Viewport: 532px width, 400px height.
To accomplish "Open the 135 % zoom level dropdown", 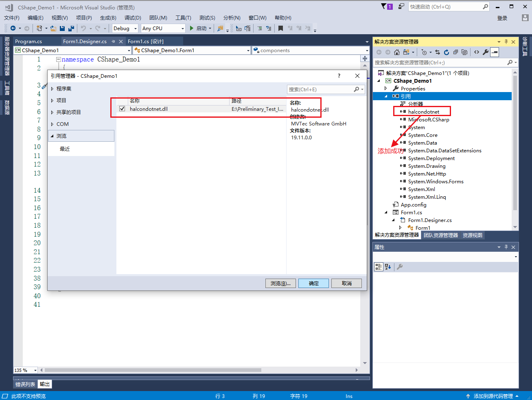I will (35, 370).
